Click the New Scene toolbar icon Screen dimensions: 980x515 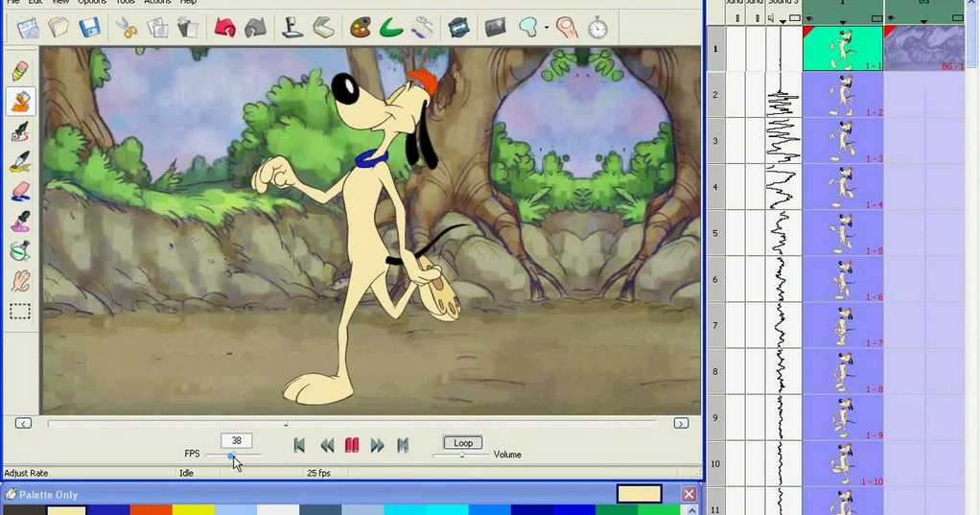[28, 28]
